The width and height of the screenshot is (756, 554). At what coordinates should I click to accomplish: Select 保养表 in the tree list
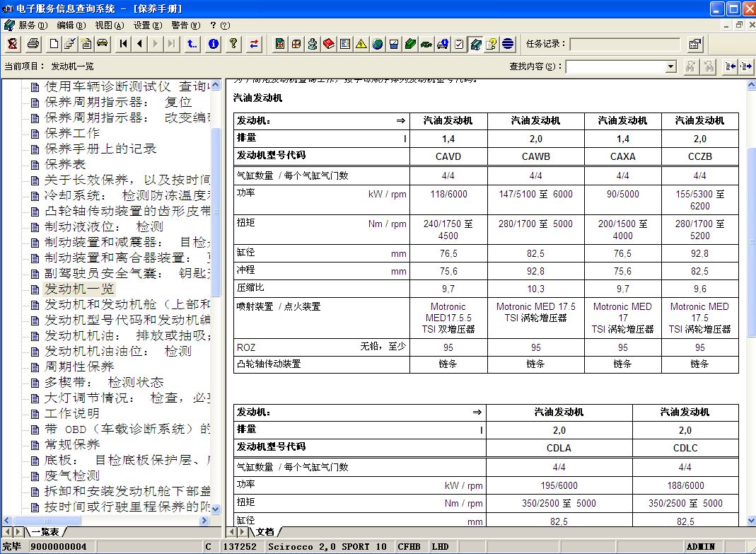65,164
